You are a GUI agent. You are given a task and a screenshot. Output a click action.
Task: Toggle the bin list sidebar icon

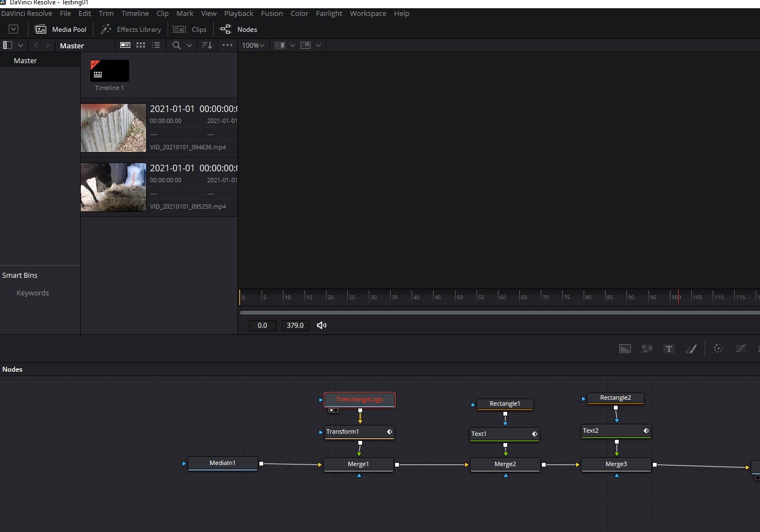tap(8, 45)
